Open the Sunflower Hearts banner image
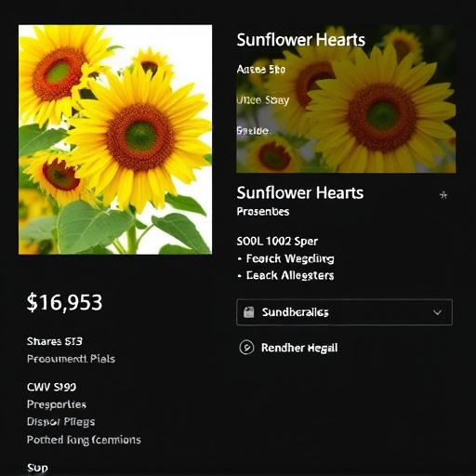The height and width of the screenshot is (476, 476). coord(346,99)
